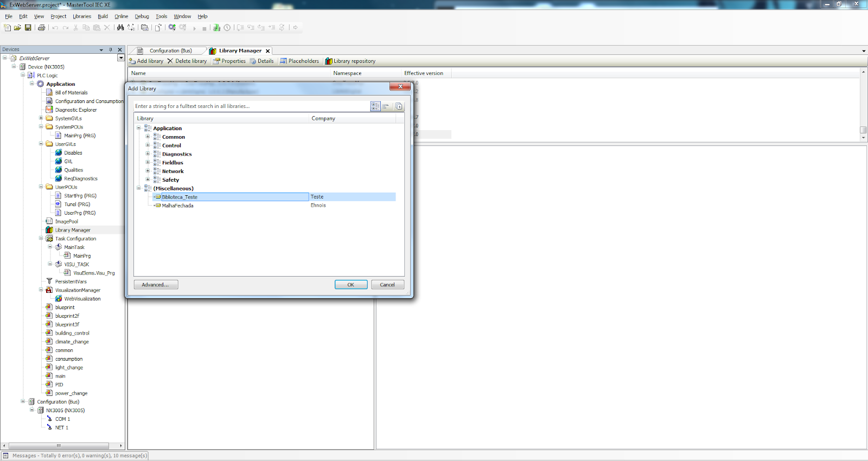This screenshot has width=868, height=461.
Task: Click the Print toolbar icon
Action: [x=41, y=28]
